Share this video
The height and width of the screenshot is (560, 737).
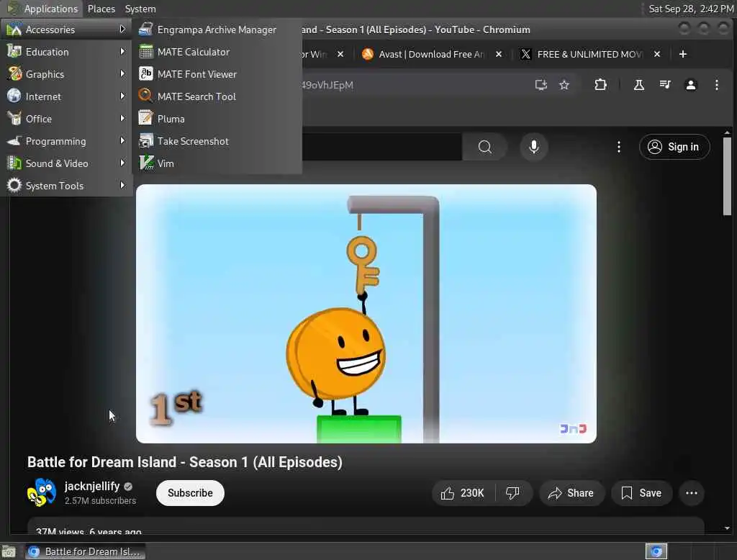(x=571, y=493)
